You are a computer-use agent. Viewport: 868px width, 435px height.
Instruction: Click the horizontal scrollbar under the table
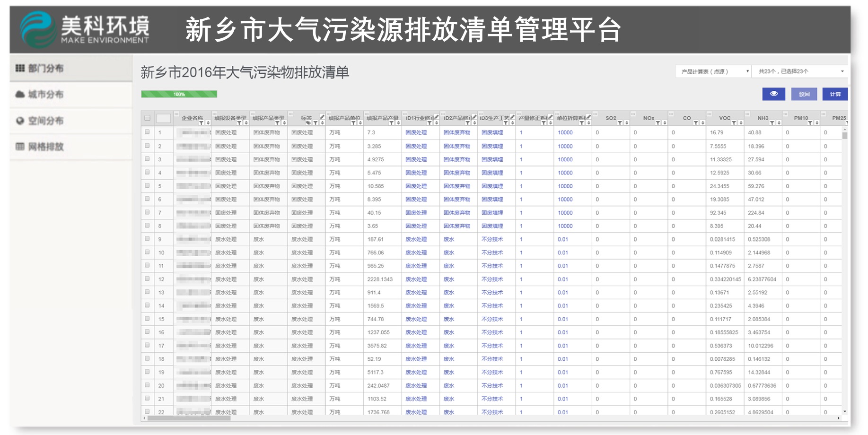(189, 418)
